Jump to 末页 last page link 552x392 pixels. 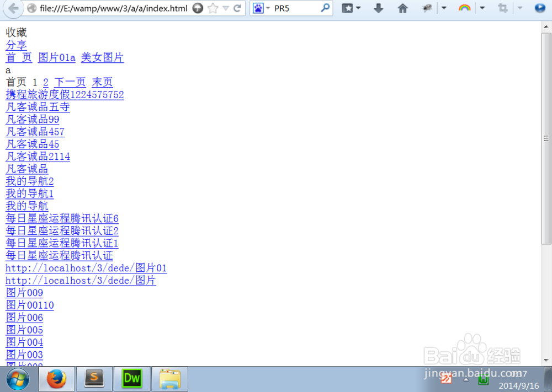tap(103, 82)
